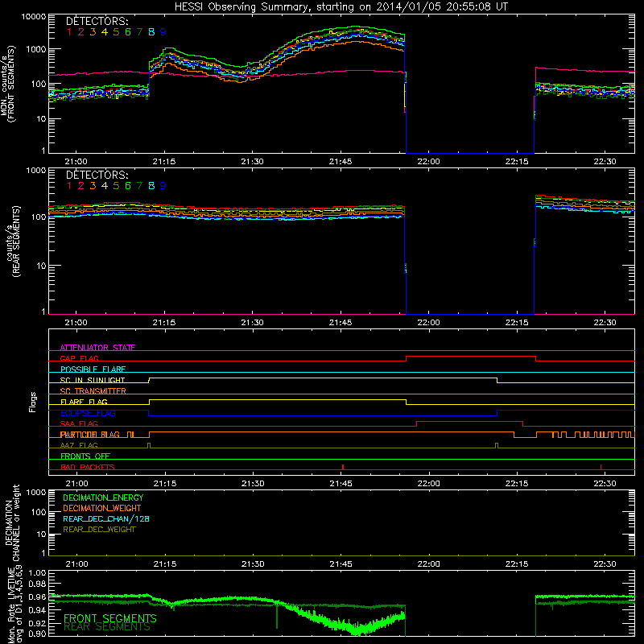Click the POSSIBLE_FLARE flag label
Screen dimensions: 644x644
(x=93, y=369)
